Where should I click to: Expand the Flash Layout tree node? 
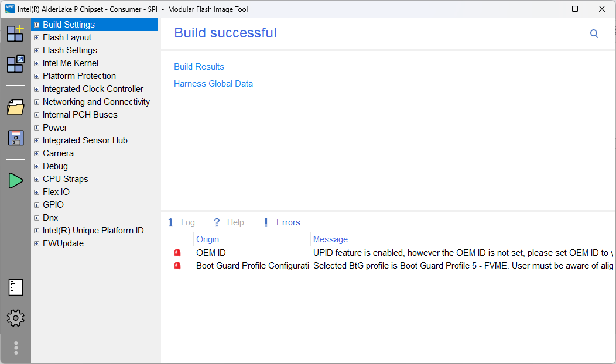point(36,37)
